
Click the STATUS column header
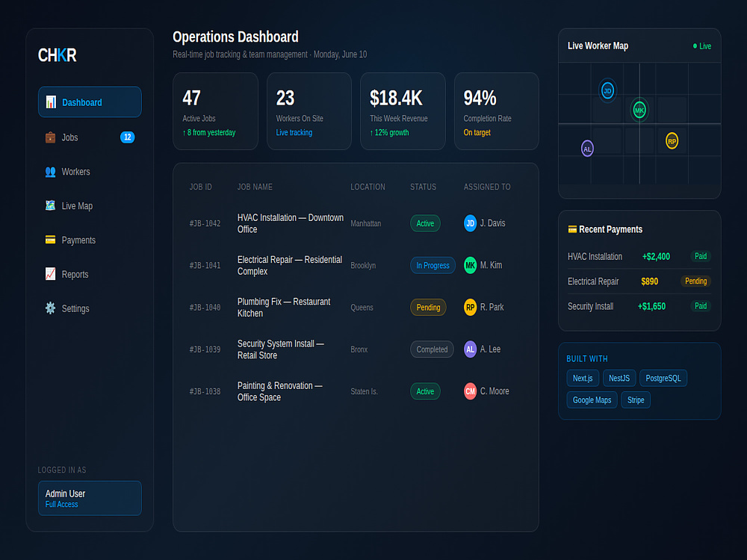(x=423, y=187)
